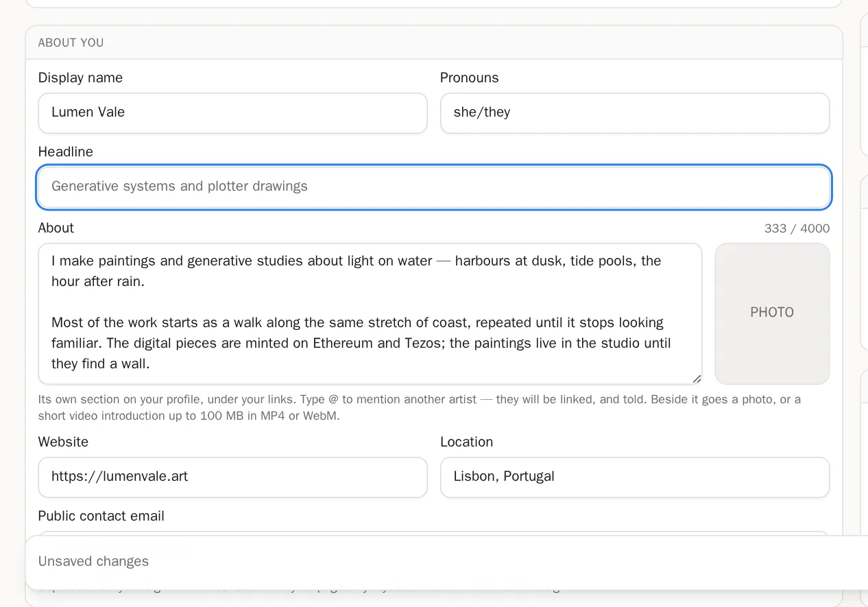This screenshot has height=607, width=868.
Task: Focus the Headline input field
Action: [x=434, y=187]
